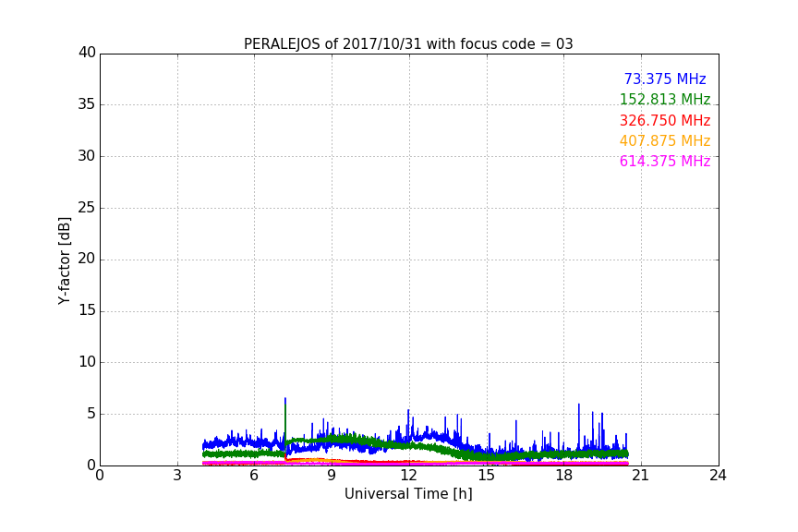This screenshot has width=798, height=532.
Task: Select the '407.875 MHz' legend label
Action: point(665,141)
